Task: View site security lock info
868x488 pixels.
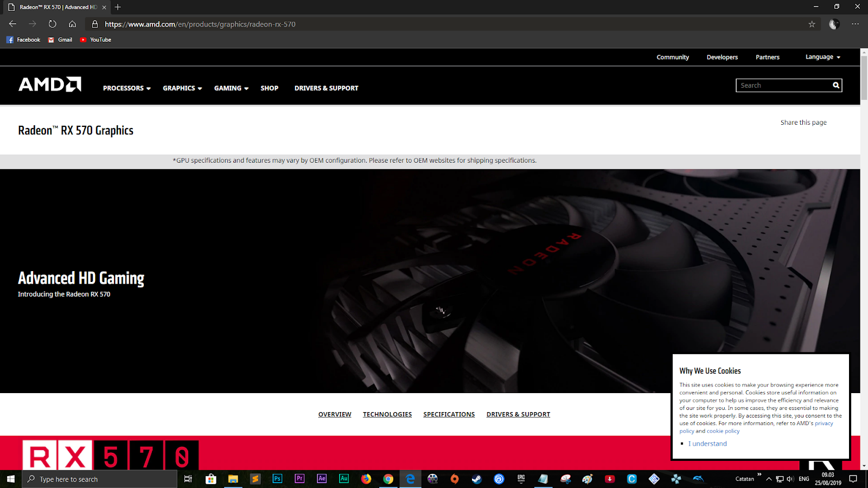Action: coord(95,24)
